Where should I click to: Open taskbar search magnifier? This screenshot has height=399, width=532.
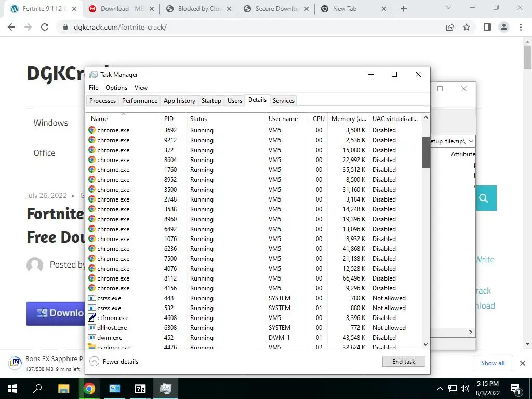[x=37, y=389]
